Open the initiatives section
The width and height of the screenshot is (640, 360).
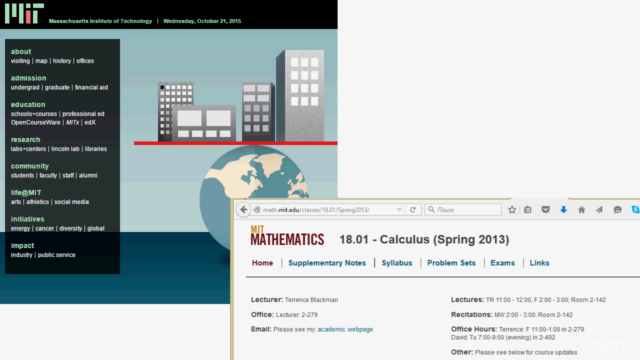[x=28, y=219]
